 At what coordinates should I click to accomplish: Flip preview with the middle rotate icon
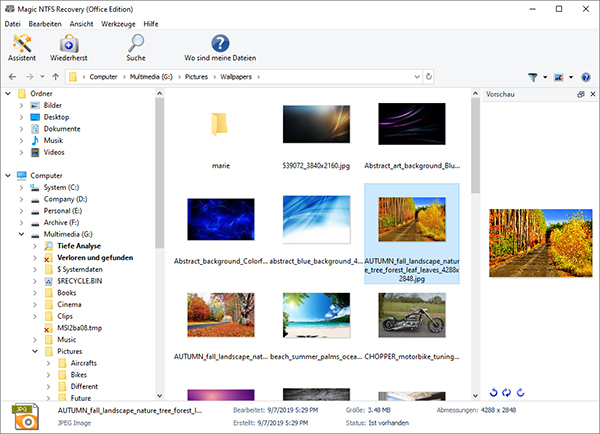(x=507, y=392)
